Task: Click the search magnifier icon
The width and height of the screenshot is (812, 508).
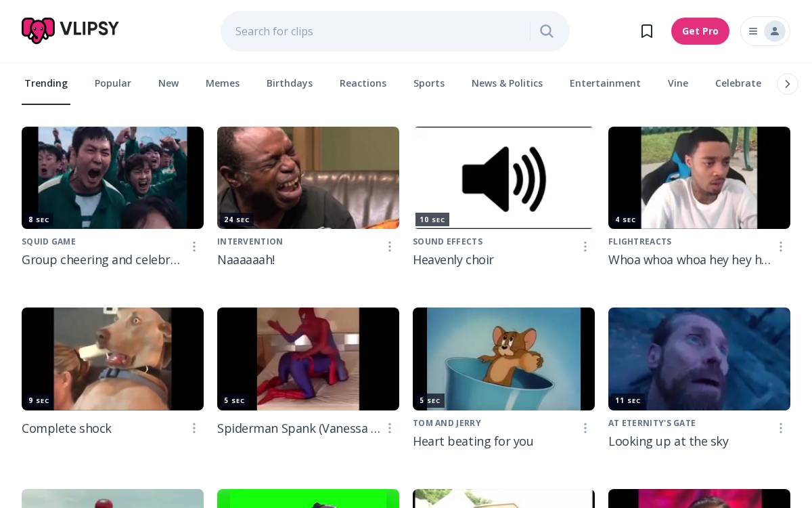Action: click(547, 31)
